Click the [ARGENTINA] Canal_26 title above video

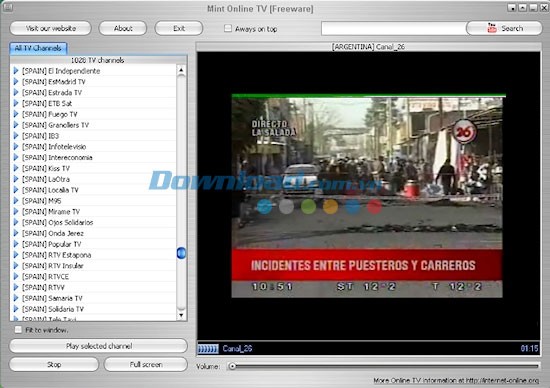pyautogui.click(x=368, y=47)
